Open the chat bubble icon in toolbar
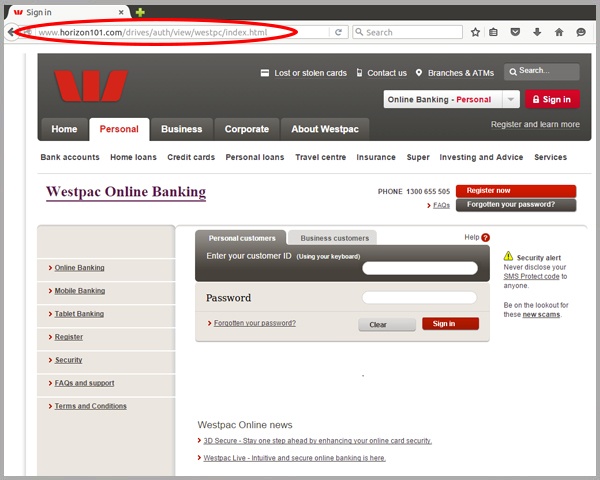The height and width of the screenshot is (480, 600). click(581, 32)
